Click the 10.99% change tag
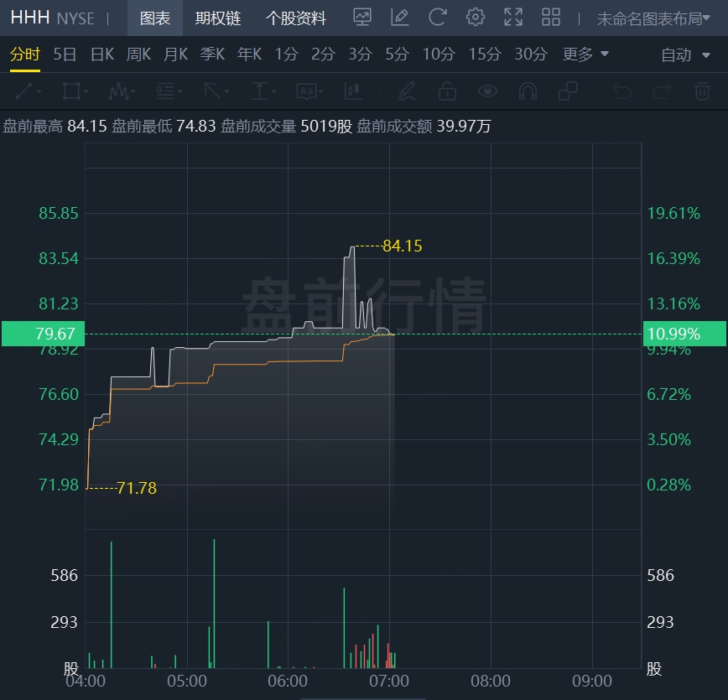This screenshot has height=700, width=728. (x=684, y=334)
